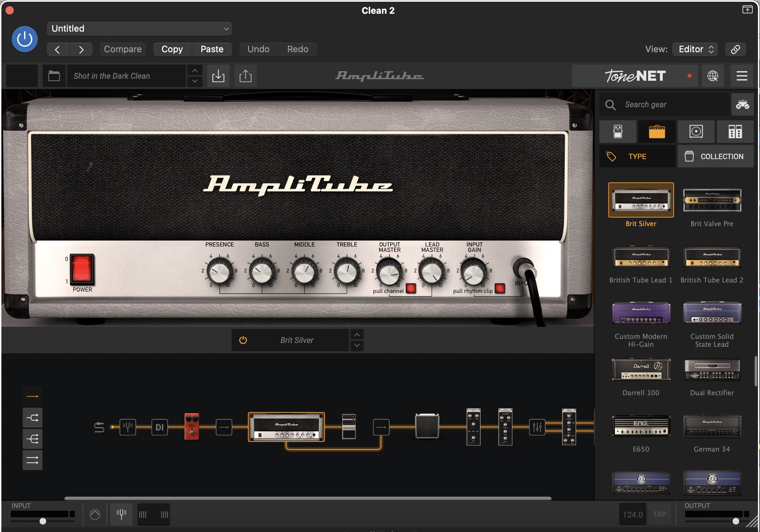
Task: Select the British Tube Lead 1 amp
Action: click(641, 257)
